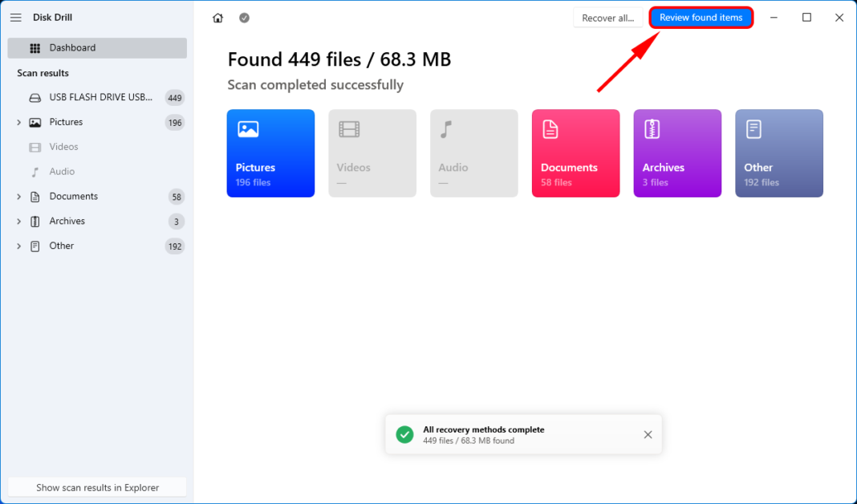The width and height of the screenshot is (857, 504).
Task: Expand the Archives tree node
Action: 18,222
